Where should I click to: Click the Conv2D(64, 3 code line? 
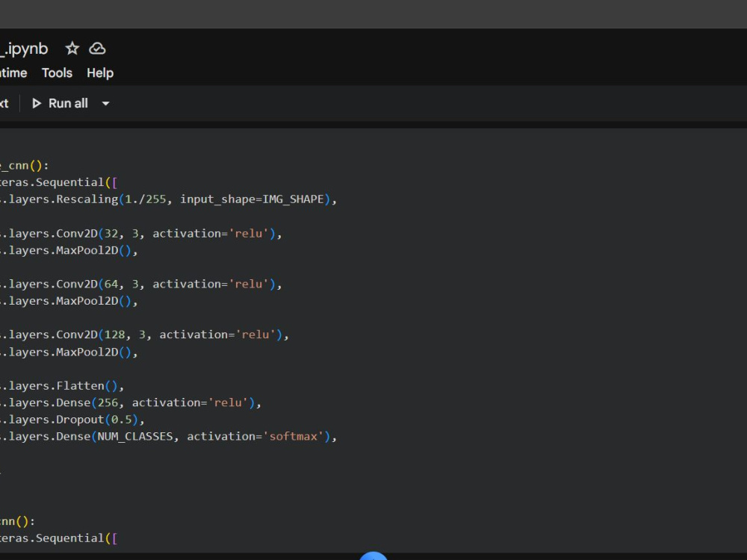[x=141, y=284]
